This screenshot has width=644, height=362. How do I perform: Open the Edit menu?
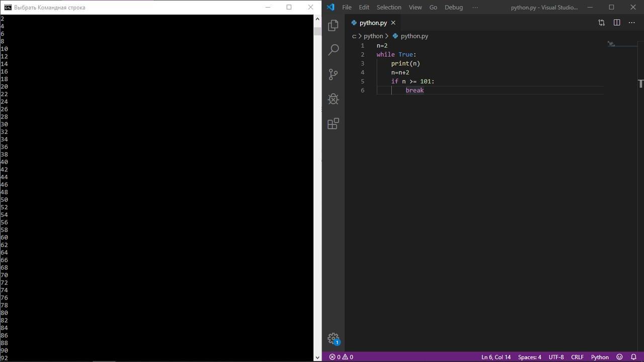(x=364, y=7)
